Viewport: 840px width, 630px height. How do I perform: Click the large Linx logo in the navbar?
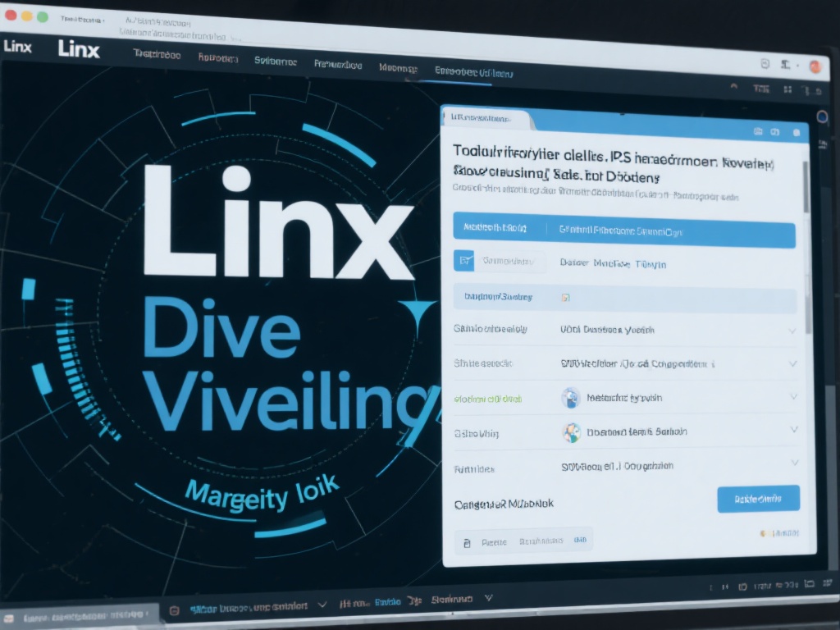click(79, 49)
